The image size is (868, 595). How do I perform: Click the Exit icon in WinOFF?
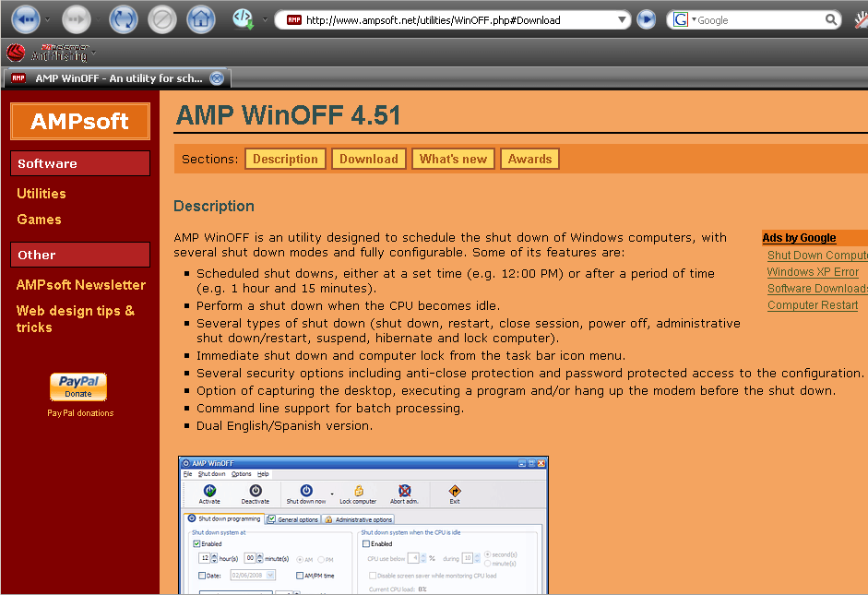(455, 490)
